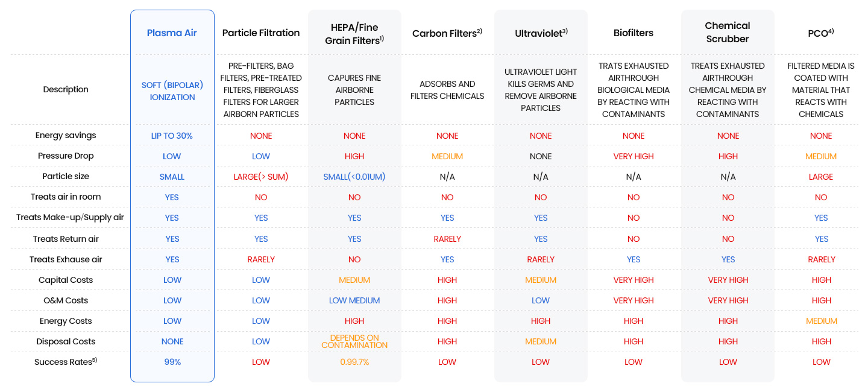Click the Ultraviolet column header

(541, 33)
